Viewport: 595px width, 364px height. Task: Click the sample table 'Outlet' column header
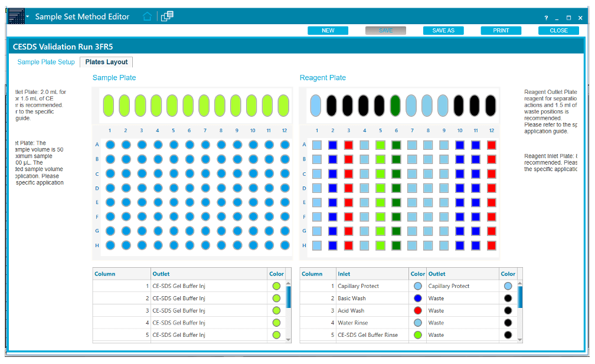tap(209, 274)
